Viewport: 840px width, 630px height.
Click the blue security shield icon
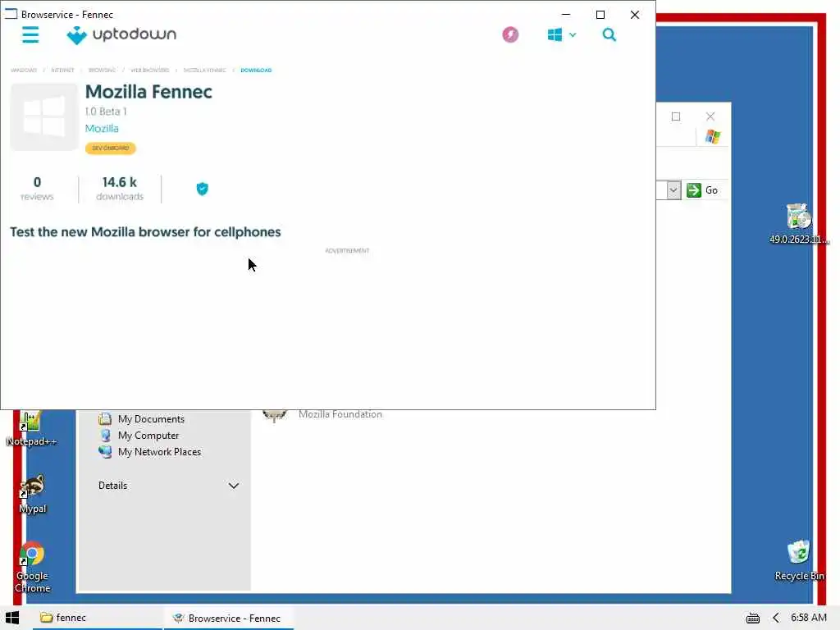click(x=202, y=189)
